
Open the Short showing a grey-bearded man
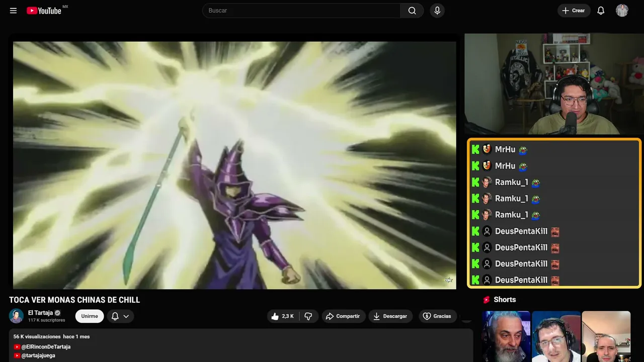(x=506, y=336)
